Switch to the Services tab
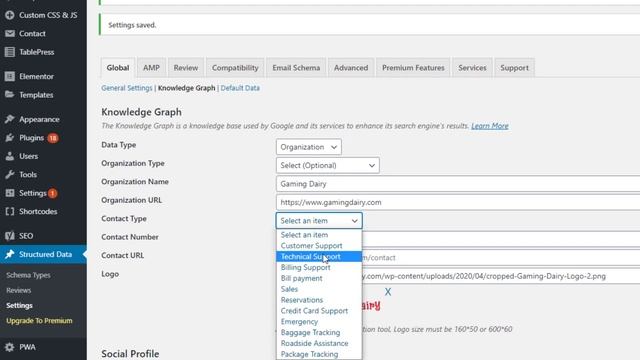The height and width of the screenshot is (360, 640). coord(472,68)
